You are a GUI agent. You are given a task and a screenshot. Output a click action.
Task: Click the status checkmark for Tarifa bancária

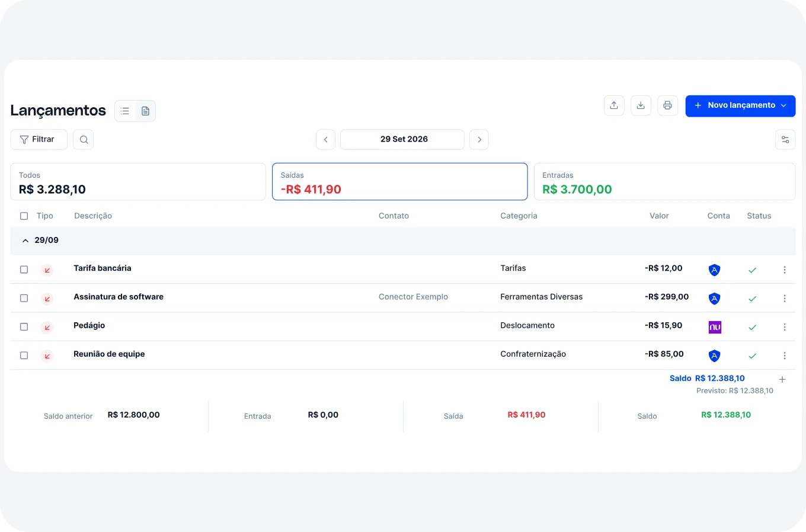pos(752,270)
